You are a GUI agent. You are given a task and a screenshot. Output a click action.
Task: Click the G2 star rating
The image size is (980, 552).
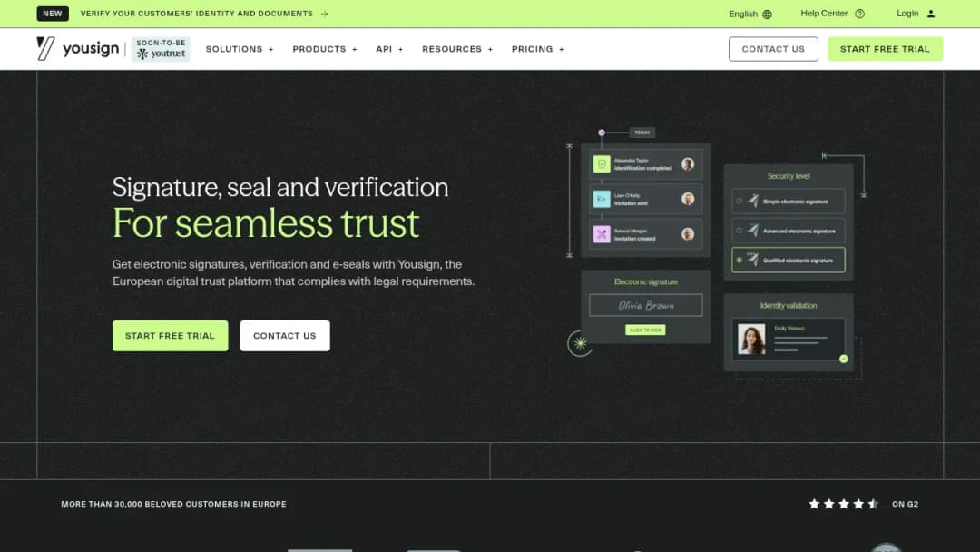pyautogui.click(x=843, y=504)
